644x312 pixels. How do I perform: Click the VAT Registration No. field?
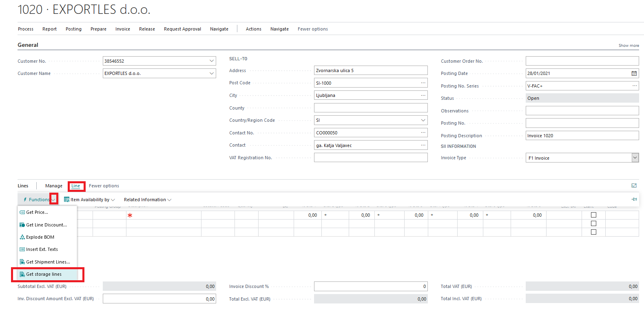(371, 158)
